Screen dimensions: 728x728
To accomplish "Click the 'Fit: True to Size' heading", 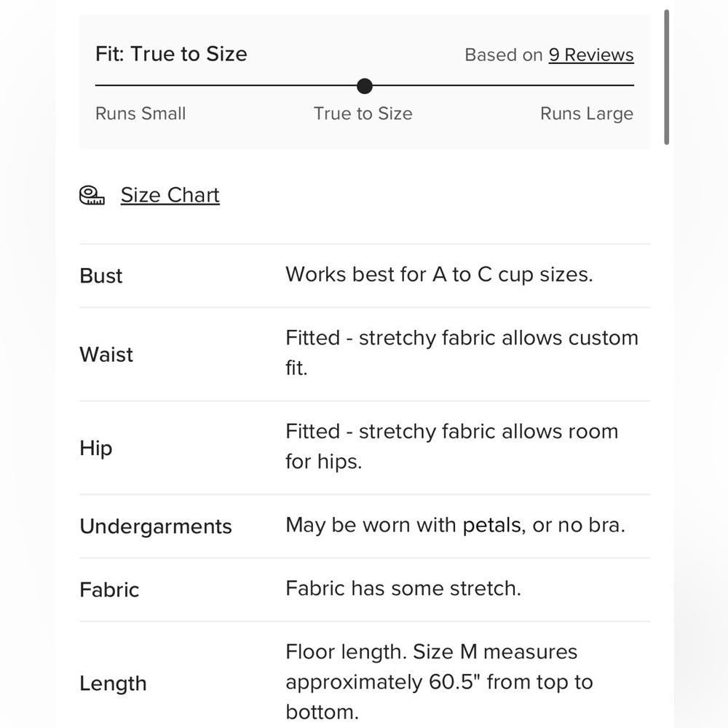I will click(x=171, y=54).
